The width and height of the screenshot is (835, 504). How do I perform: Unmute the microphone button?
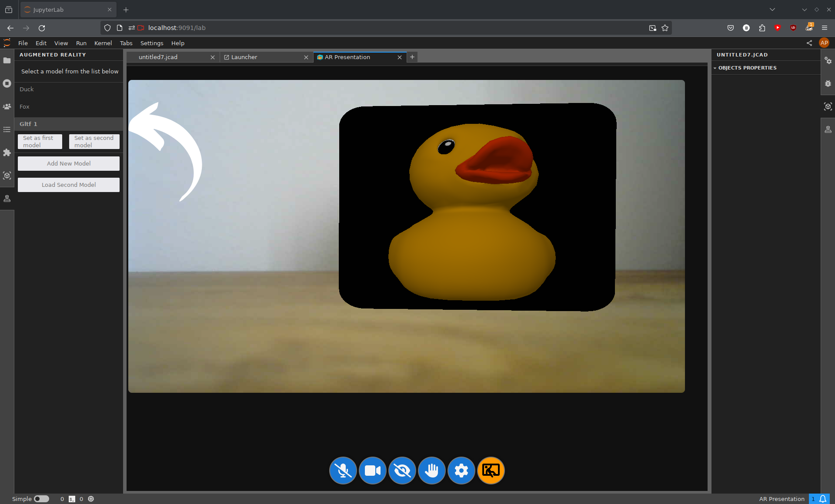coord(343,471)
